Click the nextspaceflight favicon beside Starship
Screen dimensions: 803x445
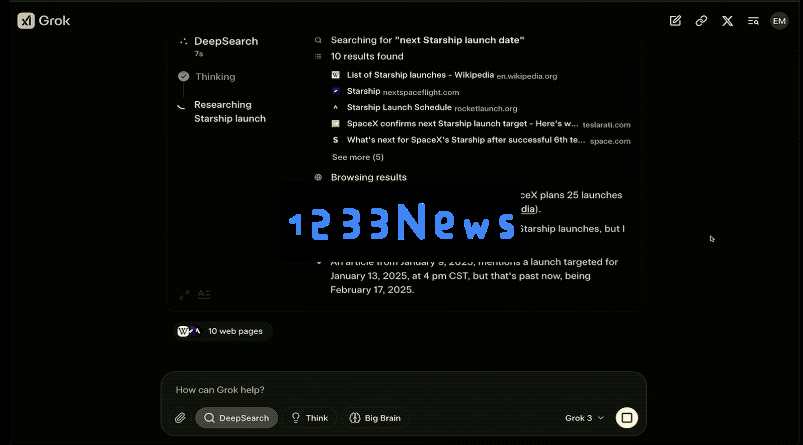pos(335,91)
